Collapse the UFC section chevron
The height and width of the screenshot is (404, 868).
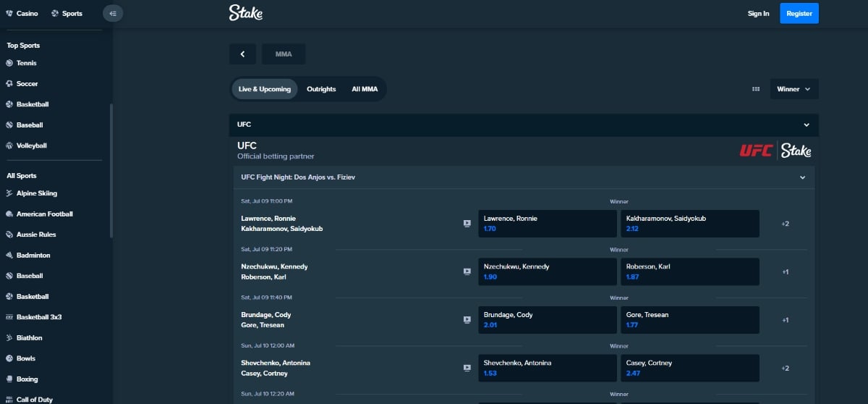[x=807, y=125]
